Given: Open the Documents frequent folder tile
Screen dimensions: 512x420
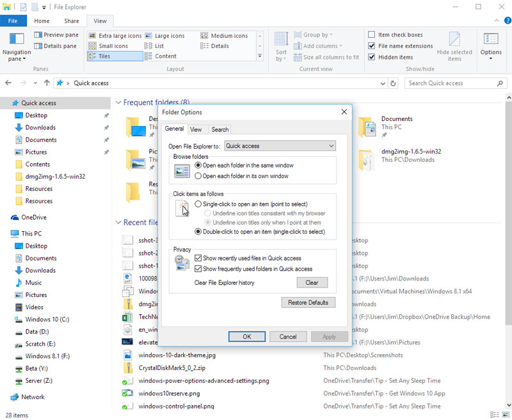Looking at the screenshot, I should point(385,127).
